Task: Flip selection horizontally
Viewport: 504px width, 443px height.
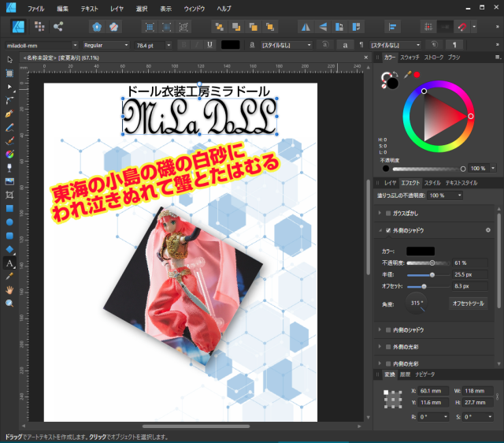Action: (306, 27)
